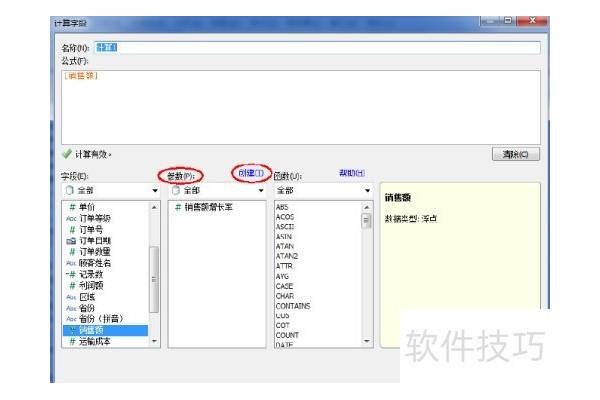
Task: Select the AVG function
Action: (x=282, y=276)
